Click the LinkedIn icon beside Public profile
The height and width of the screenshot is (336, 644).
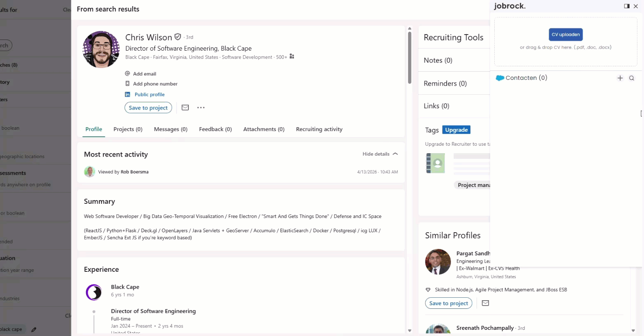click(127, 94)
